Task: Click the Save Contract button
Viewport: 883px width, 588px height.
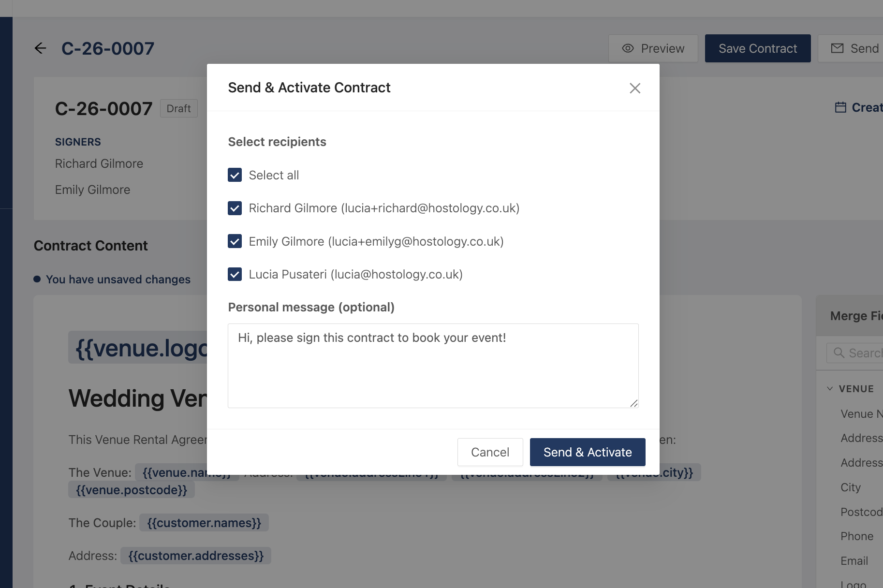Action: click(x=758, y=48)
